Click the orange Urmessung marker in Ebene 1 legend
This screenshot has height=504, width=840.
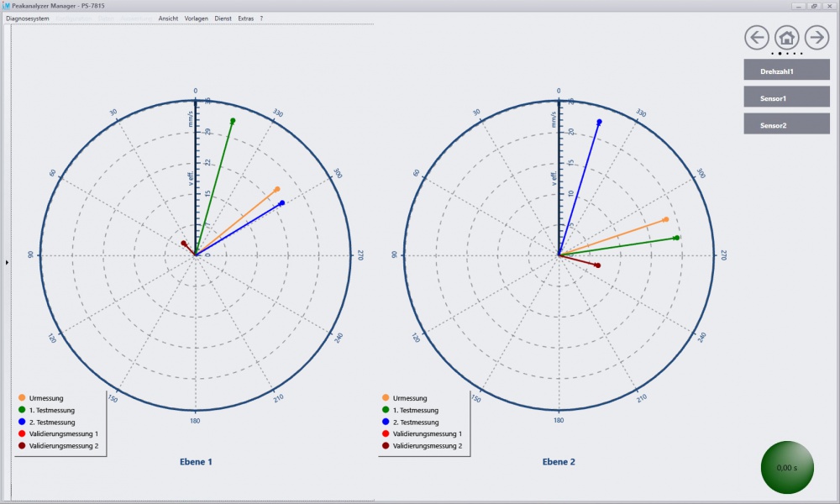[x=22, y=398]
